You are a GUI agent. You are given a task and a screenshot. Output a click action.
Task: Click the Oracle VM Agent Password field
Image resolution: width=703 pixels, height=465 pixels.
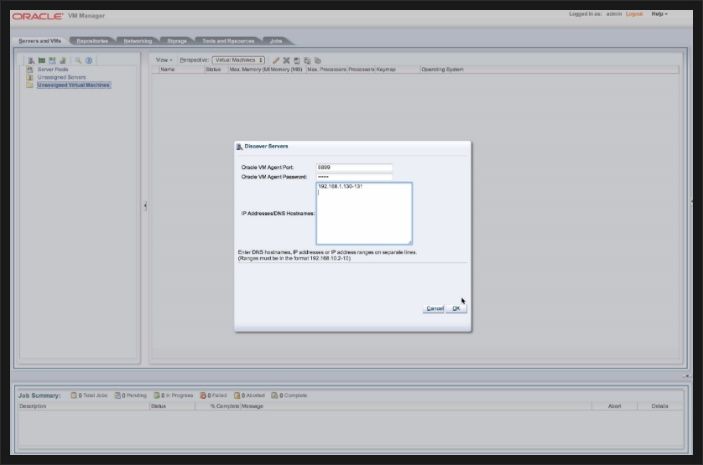(354, 177)
